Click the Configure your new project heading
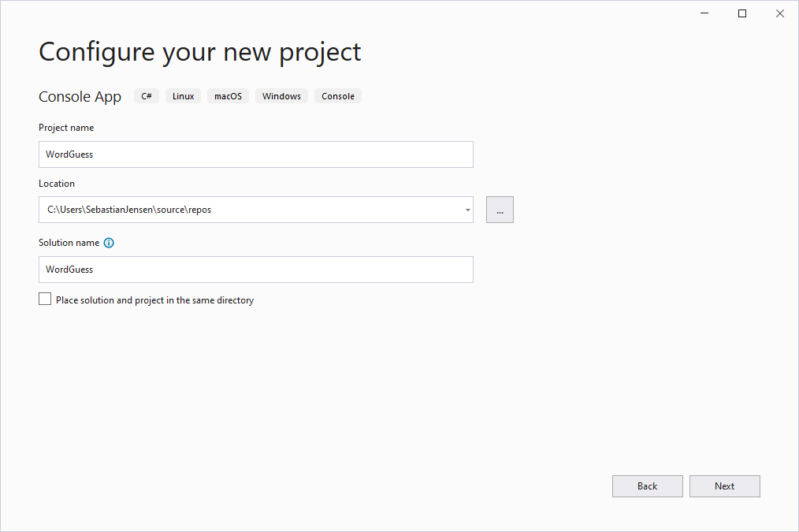The height and width of the screenshot is (532, 799). 199,52
